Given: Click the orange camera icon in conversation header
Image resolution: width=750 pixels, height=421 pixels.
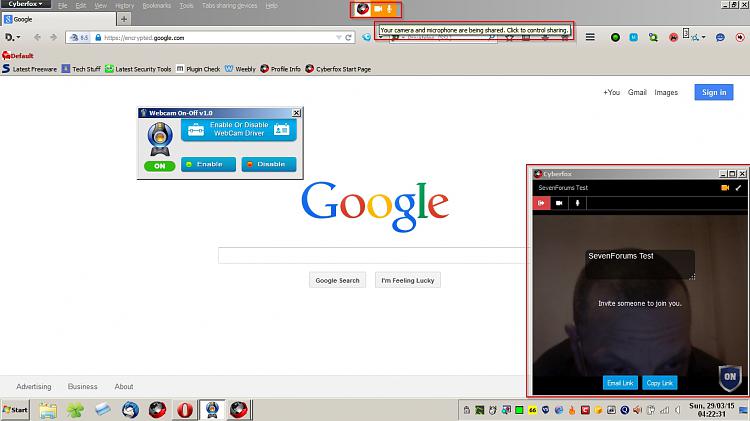Looking at the screenshot, I should click(725, 188).
